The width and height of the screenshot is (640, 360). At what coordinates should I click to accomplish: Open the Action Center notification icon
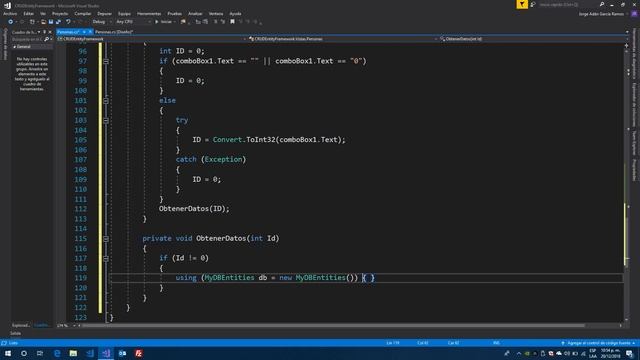pyautogui.click(x=630, y=353)
